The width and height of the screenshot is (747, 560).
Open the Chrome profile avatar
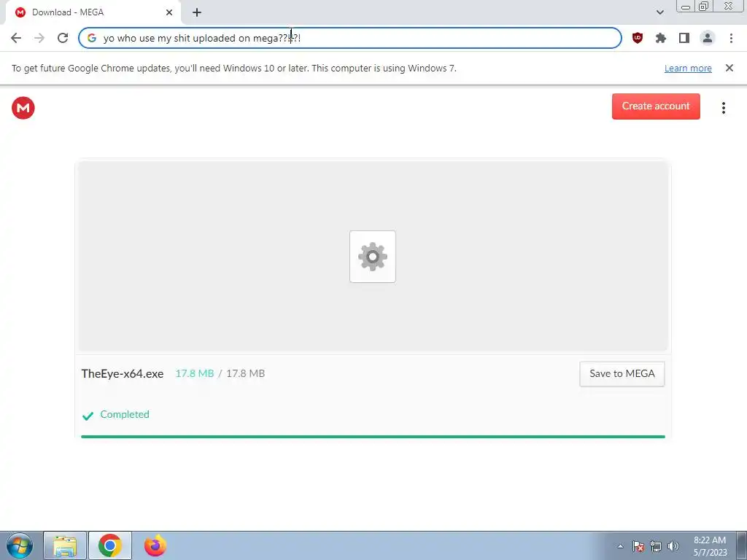coord(708,38)
